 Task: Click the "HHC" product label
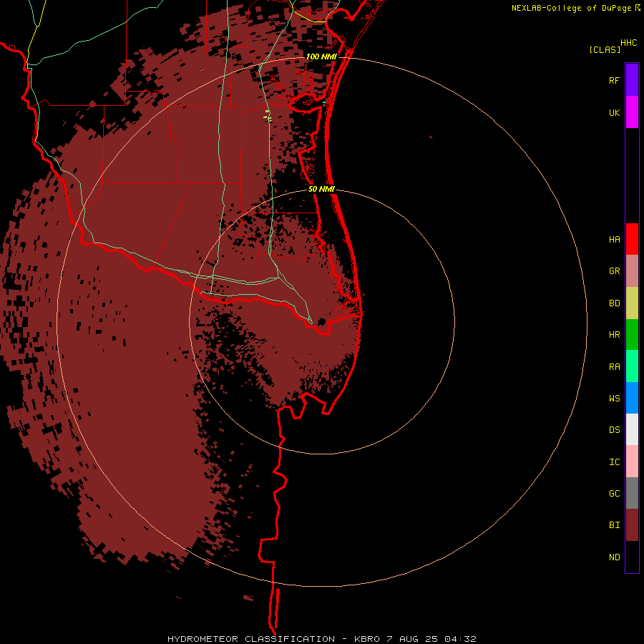(x=629, y=43)
